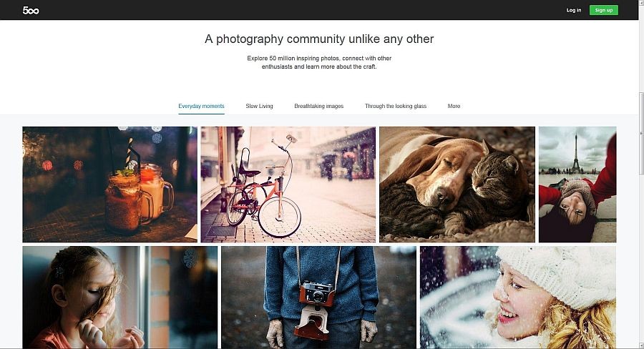Image resolution: width=644 pixels, height=349 pixels.
Task: Open the Breathtaking images tab
Action: (x=318, y=106)
